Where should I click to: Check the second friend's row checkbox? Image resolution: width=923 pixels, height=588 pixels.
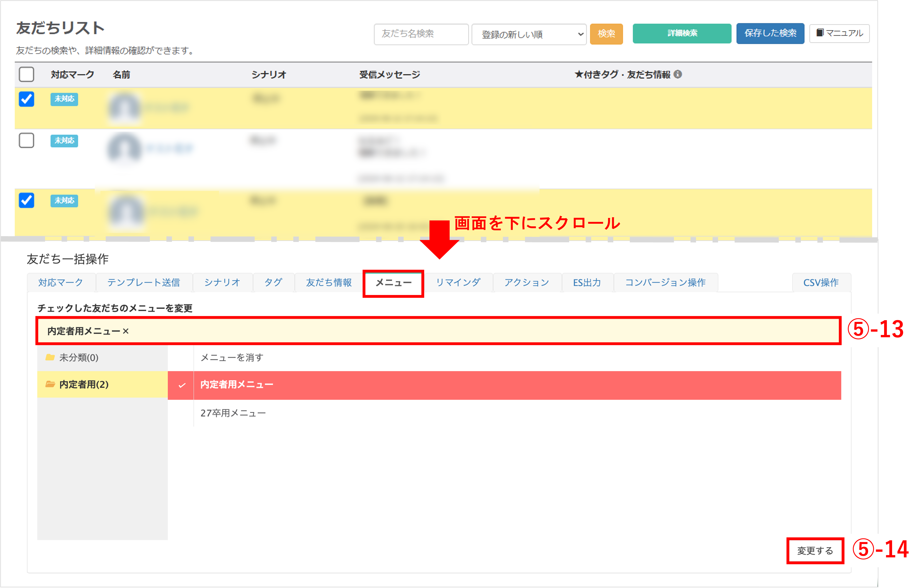pyautogui.click(x=26, y=141)
